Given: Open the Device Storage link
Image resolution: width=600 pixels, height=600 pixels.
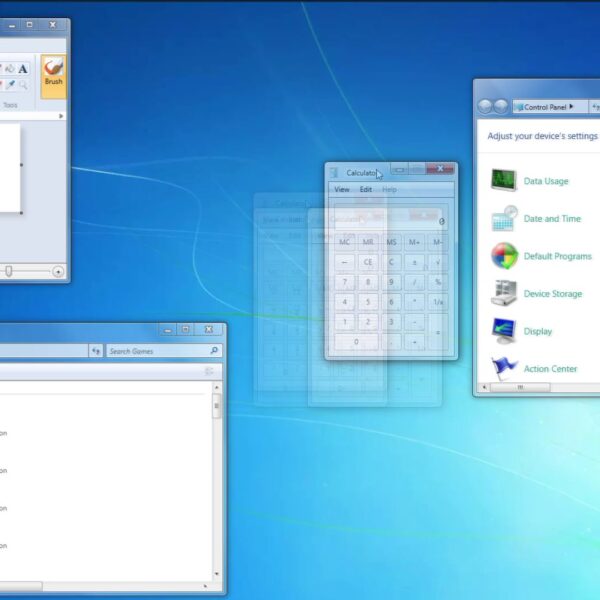Looking at the screenshot, I should click(553, 293).
